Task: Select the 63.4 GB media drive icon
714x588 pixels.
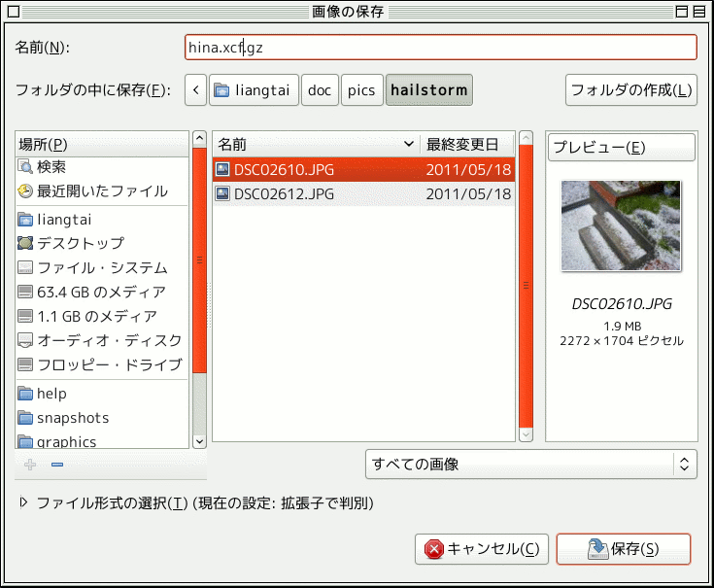Action: 25,292
